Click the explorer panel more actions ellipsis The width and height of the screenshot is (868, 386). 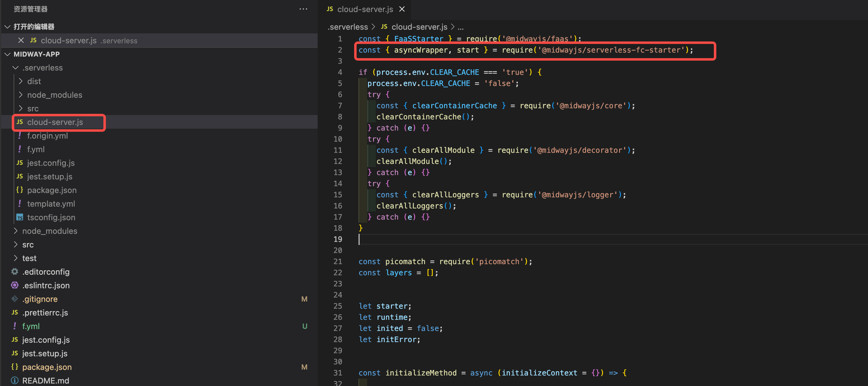pyautogui.click(x=303, y=9)
